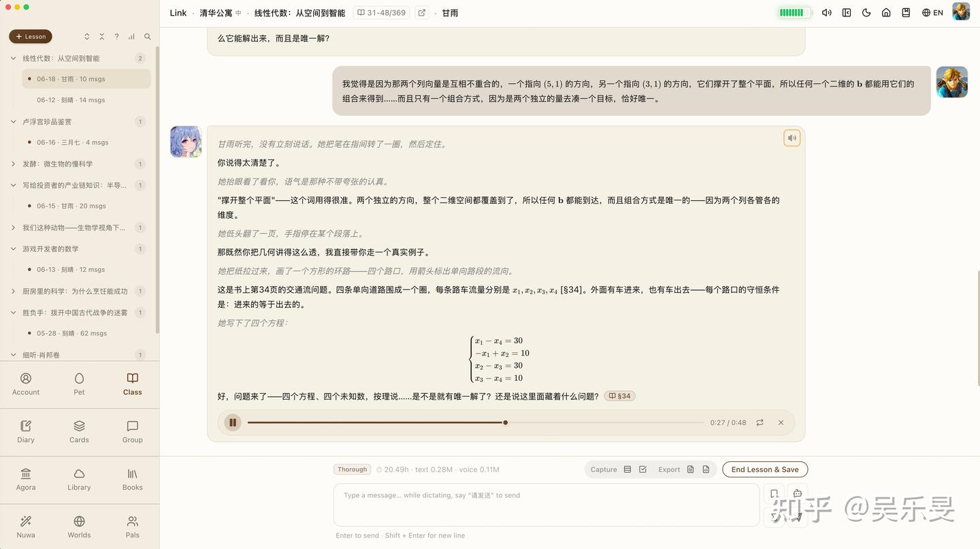The image size is (980, 549).
Task: Open the bar-chart stats icon in the sidebar
Action: point(131,37)
